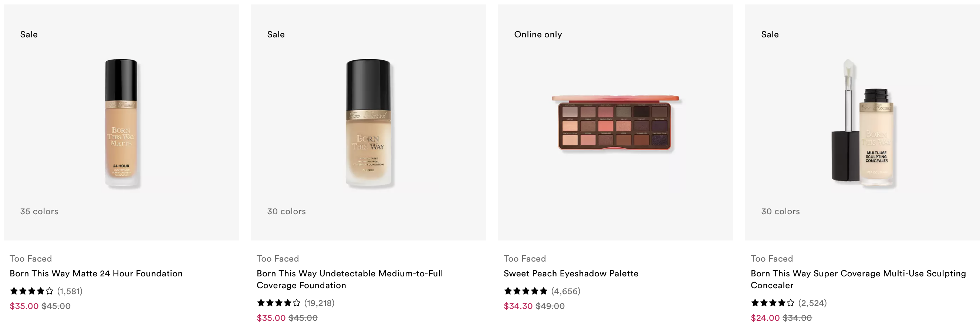
Task: Click the Born This Way Matte 24 Hour Foundation title
Action: pos(96,273)
